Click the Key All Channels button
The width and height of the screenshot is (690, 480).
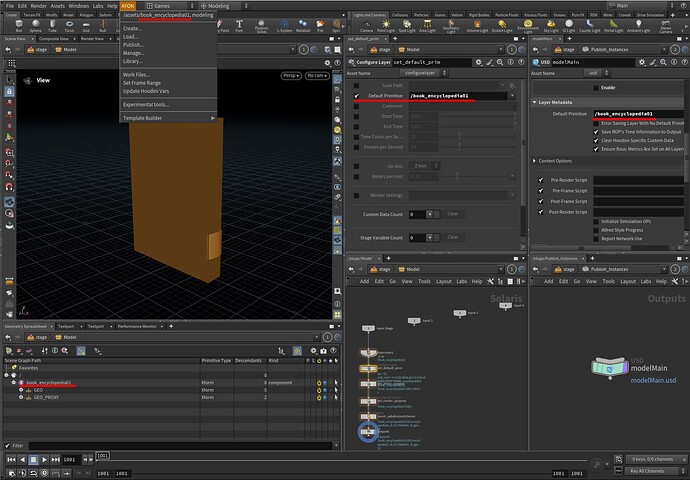pyautogui.click(x=652, y=471)
